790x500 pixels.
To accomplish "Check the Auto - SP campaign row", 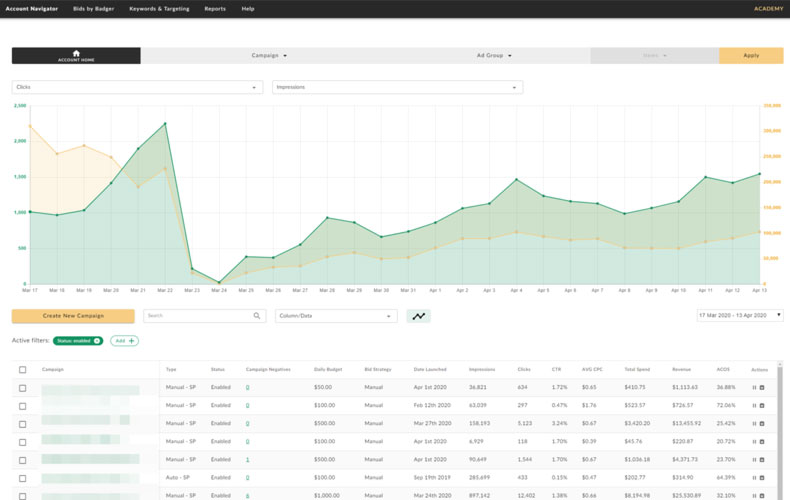I will coord(23,478).
